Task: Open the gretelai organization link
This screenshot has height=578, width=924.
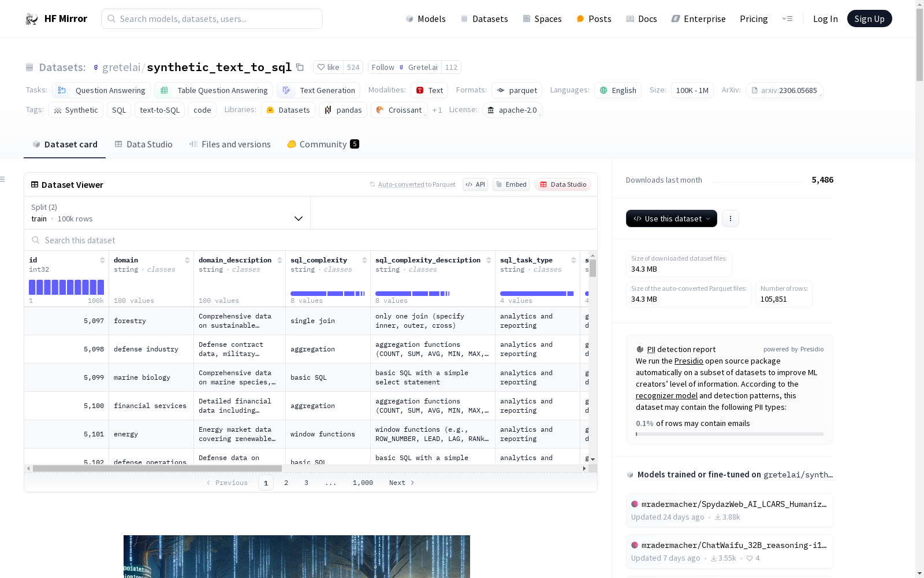Action: tap(121, 67)
